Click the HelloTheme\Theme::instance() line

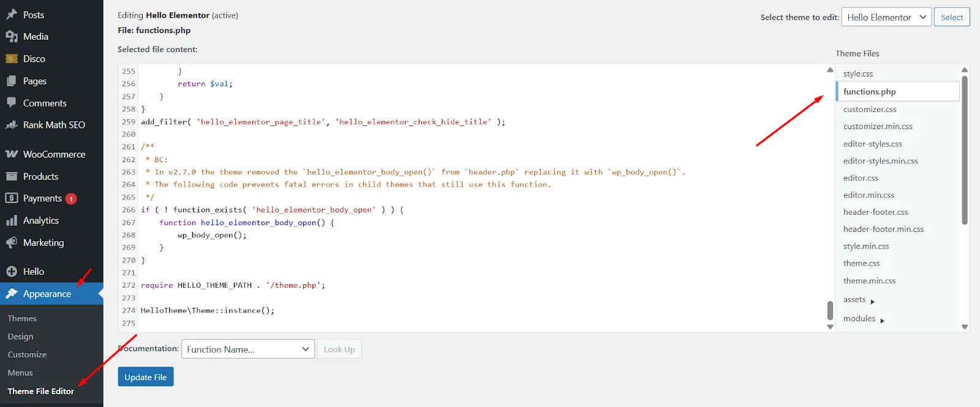pyautogui.click(x=208, y=310)
